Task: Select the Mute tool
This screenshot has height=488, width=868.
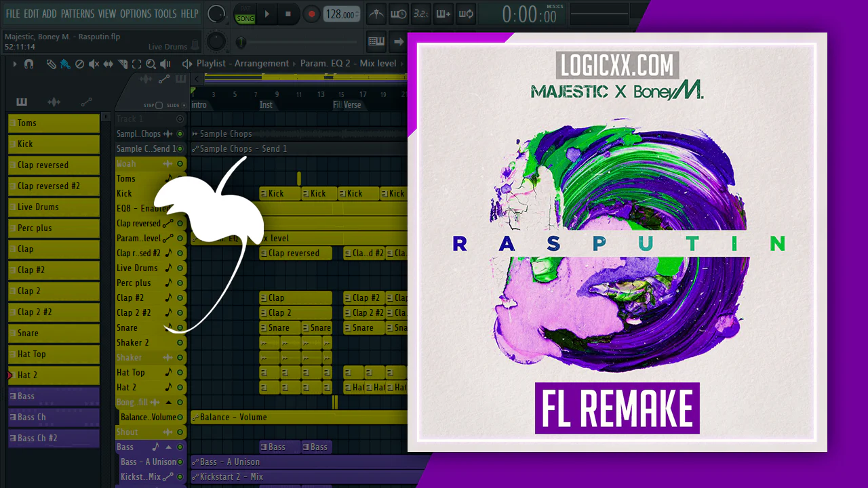Action: [x=94, y=64]
